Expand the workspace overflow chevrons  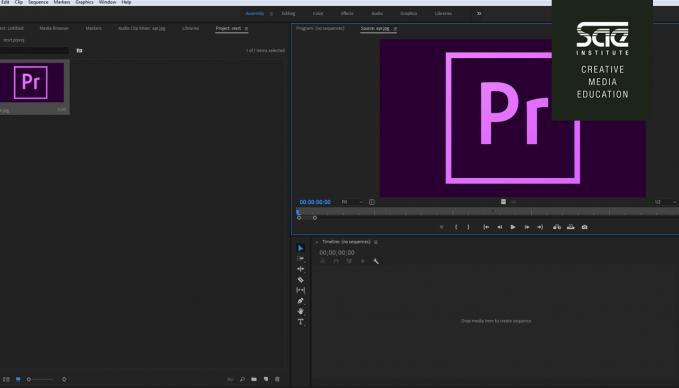pyautogui.click(x=479, y=13)
